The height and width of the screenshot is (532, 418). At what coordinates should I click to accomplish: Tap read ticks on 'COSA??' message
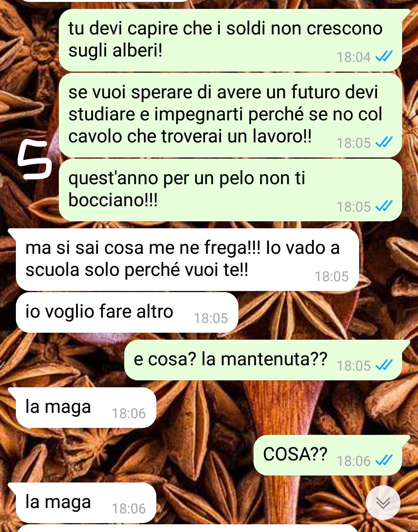point(384,461)
